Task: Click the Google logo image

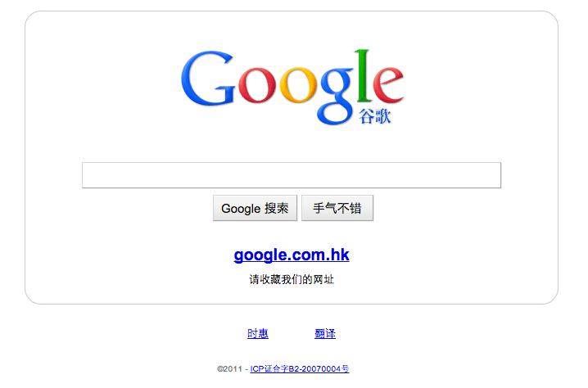Action: point(292,87)
